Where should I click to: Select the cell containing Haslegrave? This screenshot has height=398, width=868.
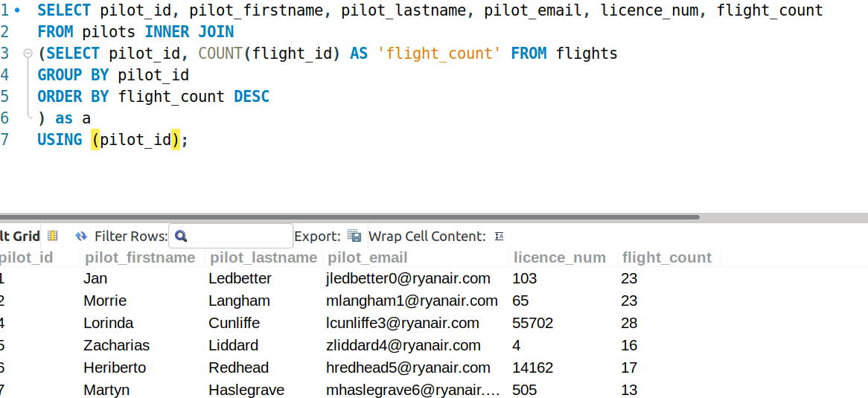[x=247, y=391]
